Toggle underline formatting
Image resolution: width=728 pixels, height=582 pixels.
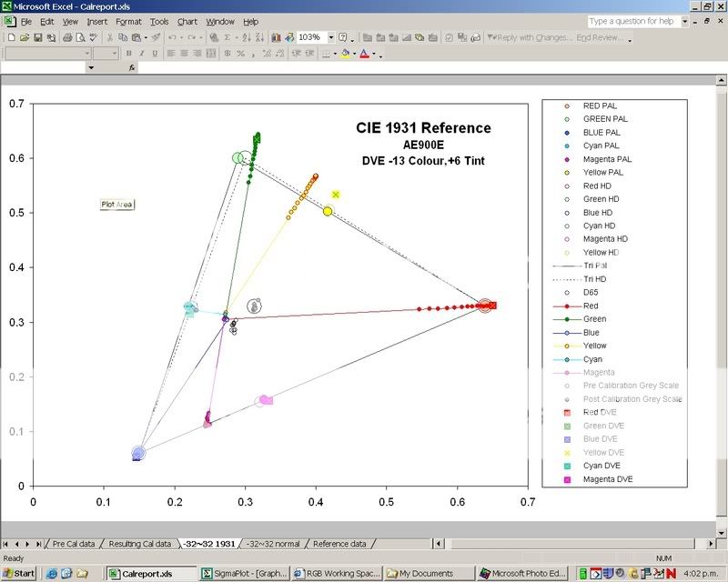point(153,54)
